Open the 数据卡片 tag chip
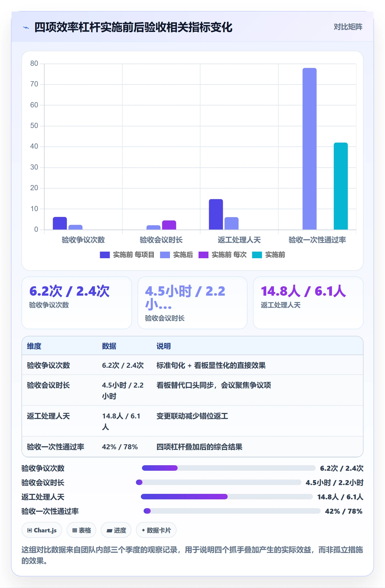The height and width of the screenshot is (588, 385). click(x=156, y=530)
